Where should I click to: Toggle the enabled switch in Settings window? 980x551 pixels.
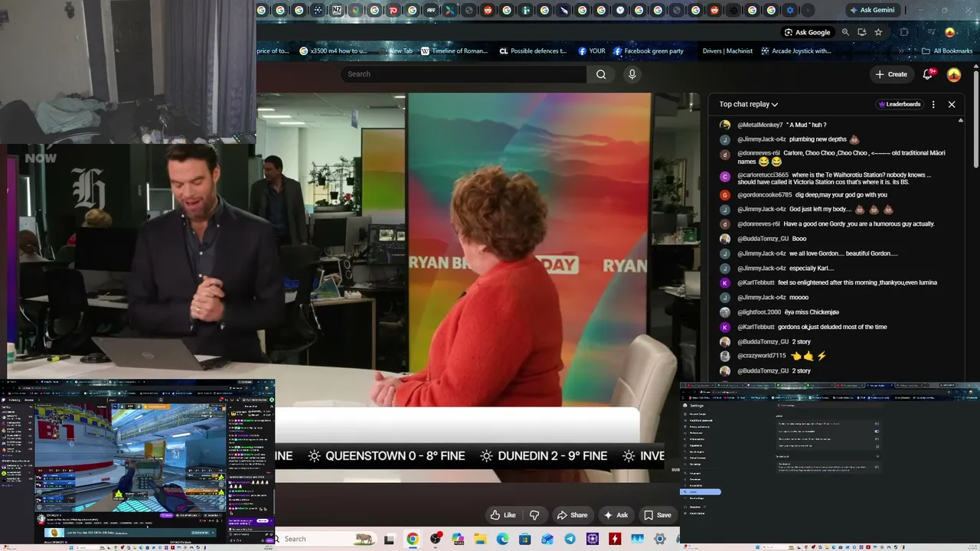coord(877,431)
